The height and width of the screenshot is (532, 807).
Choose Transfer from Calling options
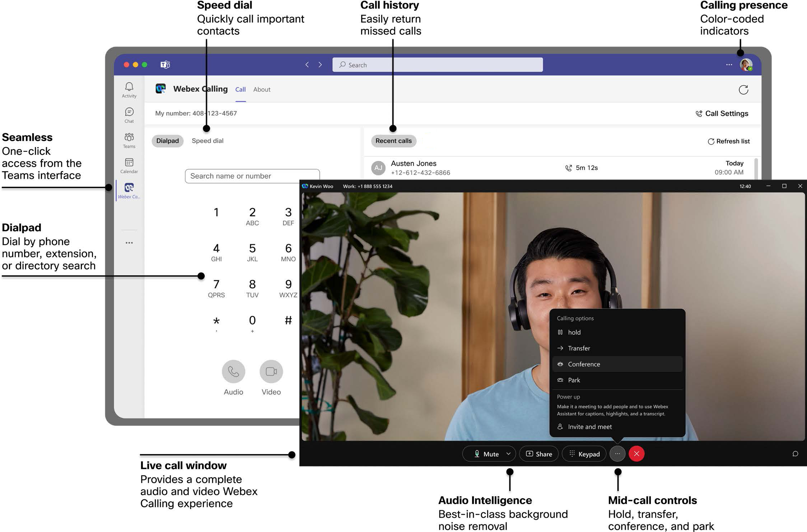coord(617,348)
